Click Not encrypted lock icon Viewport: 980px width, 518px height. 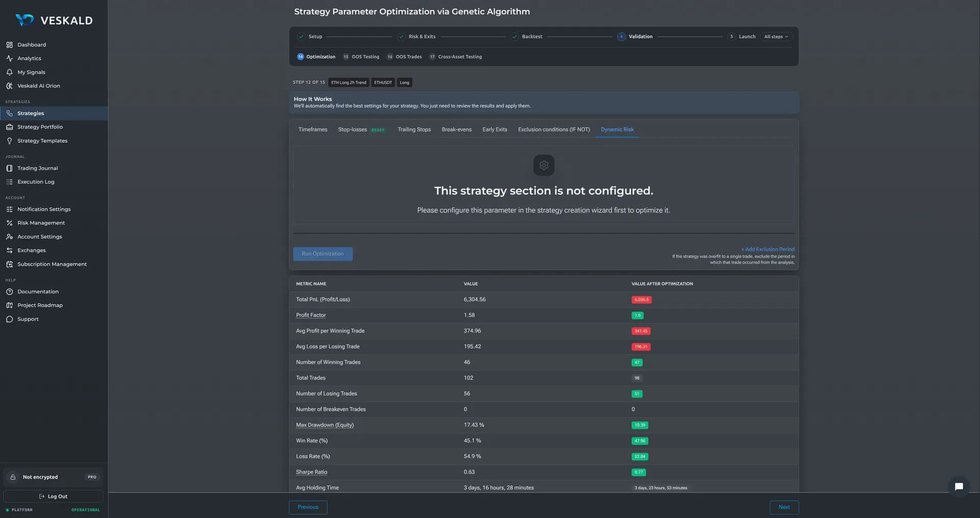(13, 477)
